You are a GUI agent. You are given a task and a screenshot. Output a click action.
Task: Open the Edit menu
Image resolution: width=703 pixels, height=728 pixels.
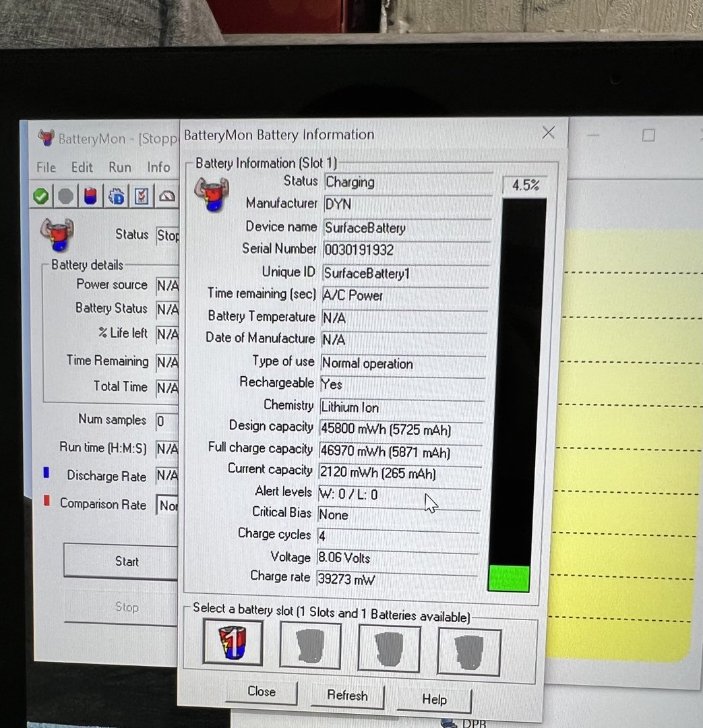pos(82,167)
